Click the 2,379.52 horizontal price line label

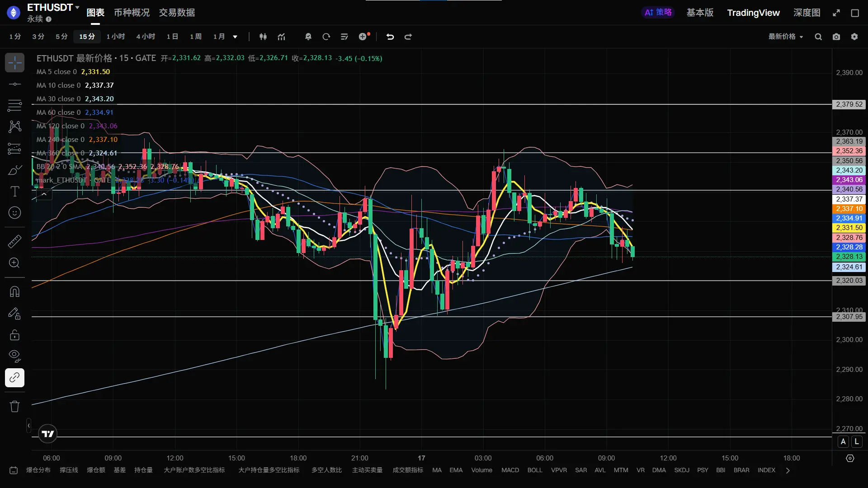pos(849,104)
